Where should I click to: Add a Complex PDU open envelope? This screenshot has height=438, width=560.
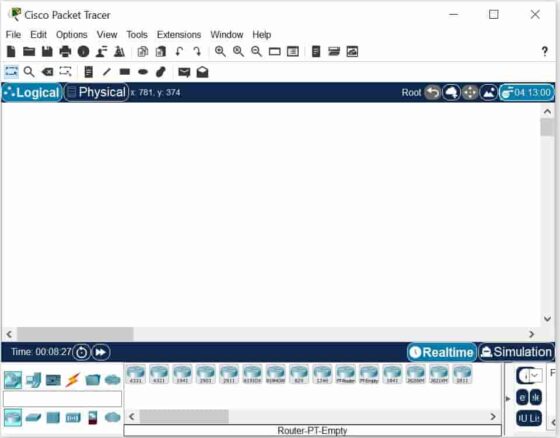click(x=202, y=72)
